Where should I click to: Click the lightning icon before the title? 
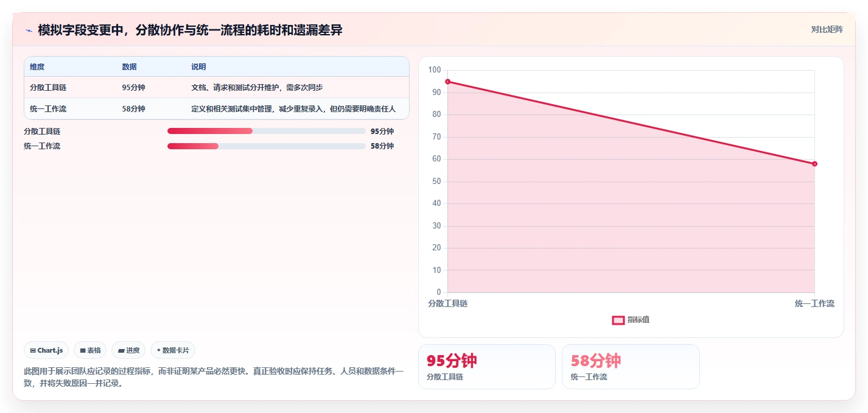(29, 30)
